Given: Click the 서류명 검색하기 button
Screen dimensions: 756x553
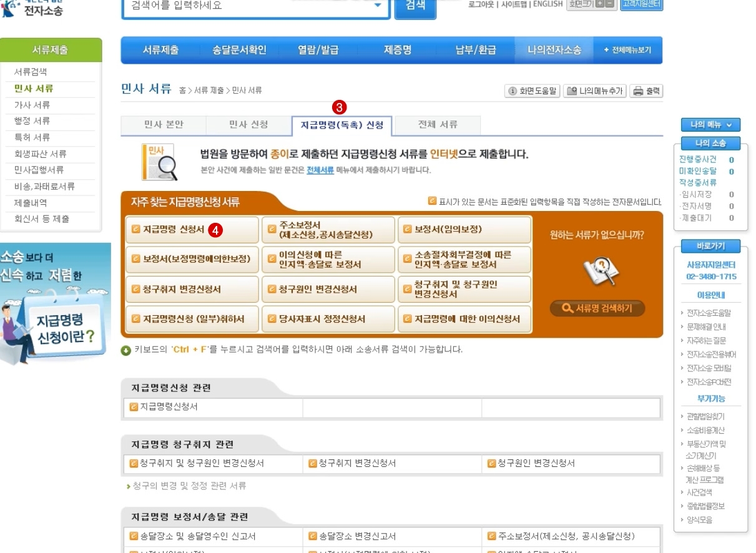Looking at the screenshot, I should click(x=597, y=308).
